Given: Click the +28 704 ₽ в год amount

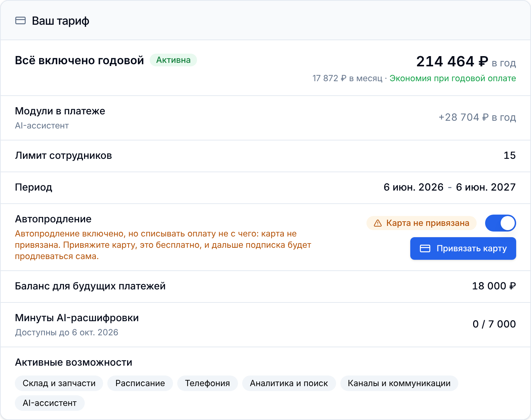Looking at the screenshot, I should [477, 117].
